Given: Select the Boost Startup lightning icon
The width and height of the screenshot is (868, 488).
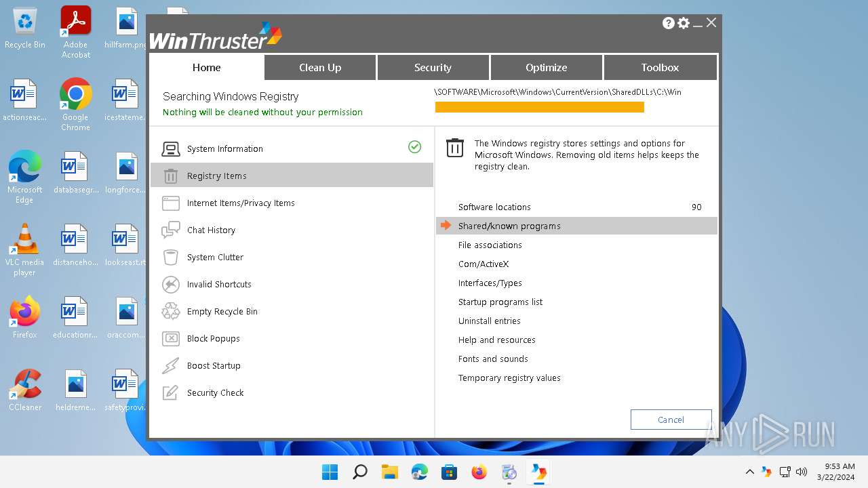Looking at the screenshot, I should 171,366.
